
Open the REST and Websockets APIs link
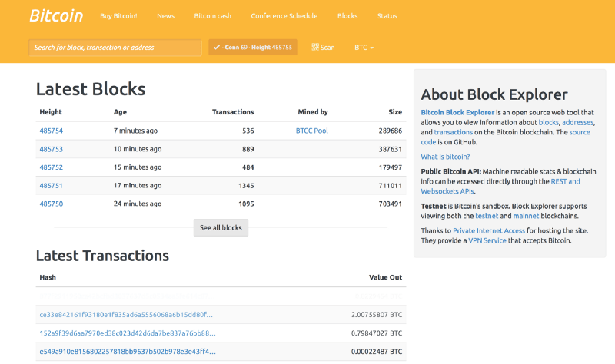pos(565,181)
